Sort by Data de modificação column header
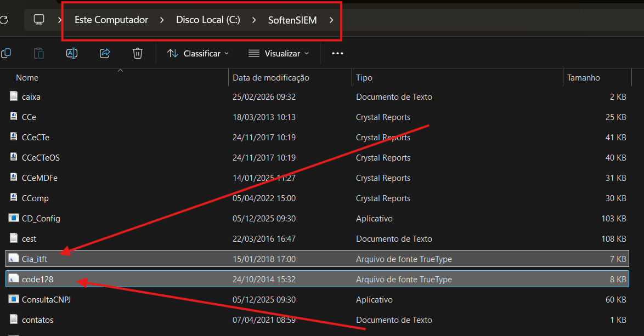644x336 pixels. 271,78
